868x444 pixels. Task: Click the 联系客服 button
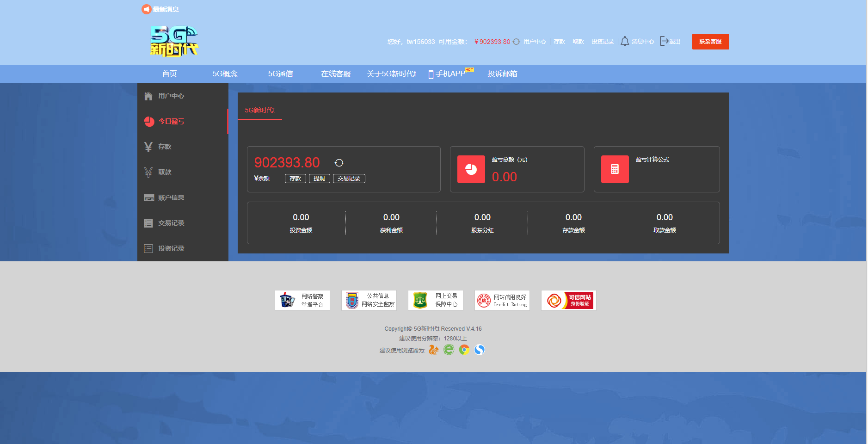pos(710,42)
